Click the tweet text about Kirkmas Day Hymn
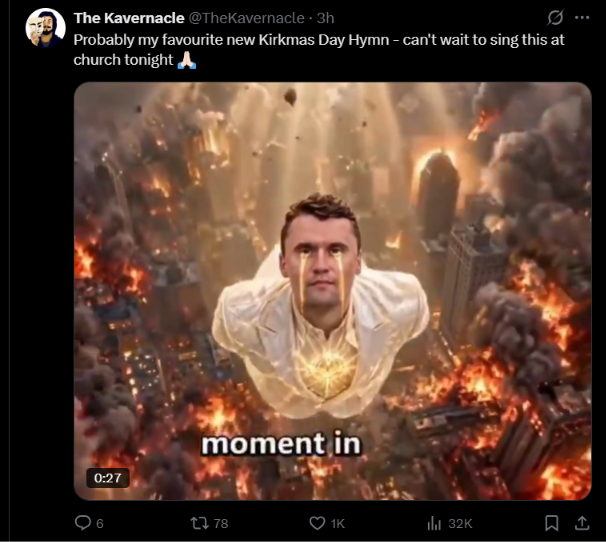This screenshot has width=606, height=542. pyautogui.click(x=319, y=50)
